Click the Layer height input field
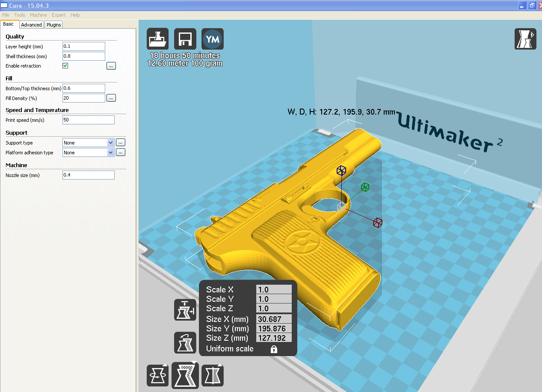Image resolution: width=542 pixels, height=392 pixels. click(x=83, y=46)
